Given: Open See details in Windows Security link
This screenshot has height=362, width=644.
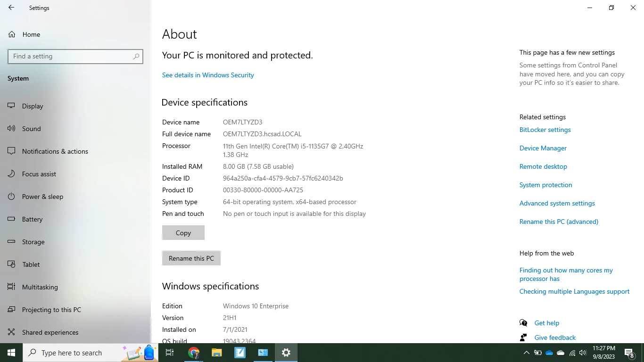Looking at the screenshot, I should coord(208,75).
